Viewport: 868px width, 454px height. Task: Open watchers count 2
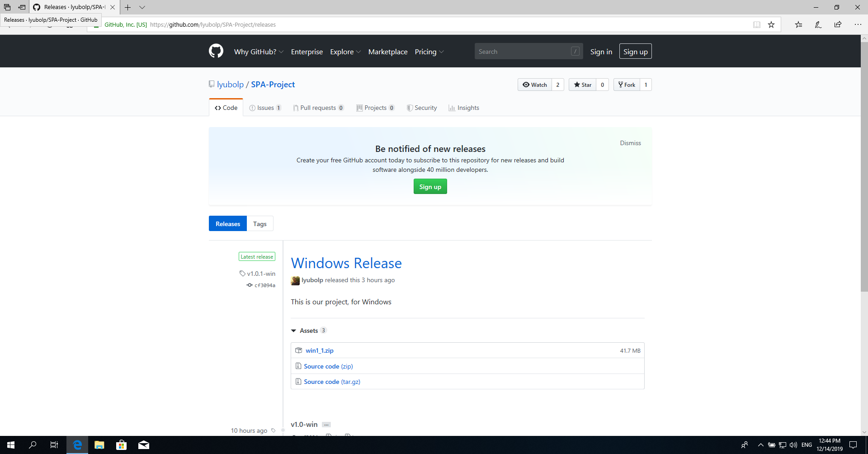tap(558, 85)
